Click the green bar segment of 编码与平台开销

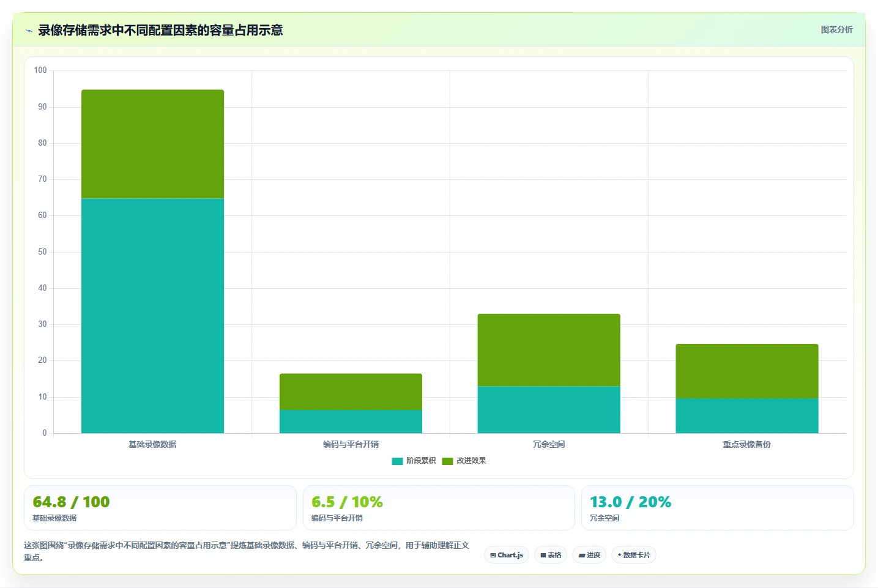[x=351, y=392]
